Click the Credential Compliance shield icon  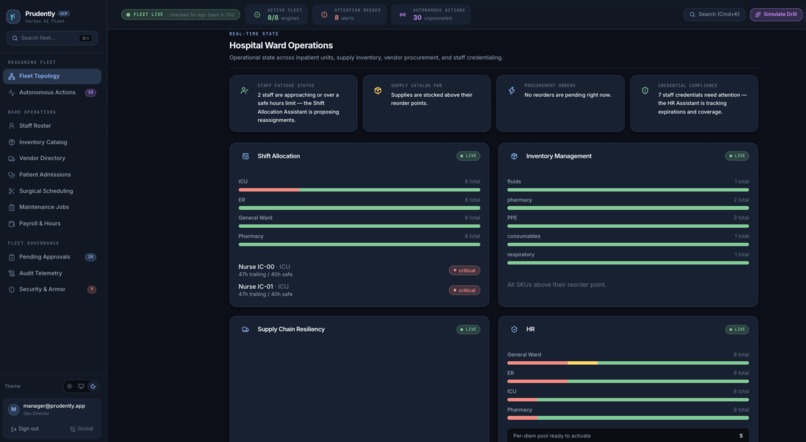click(645, 90)
